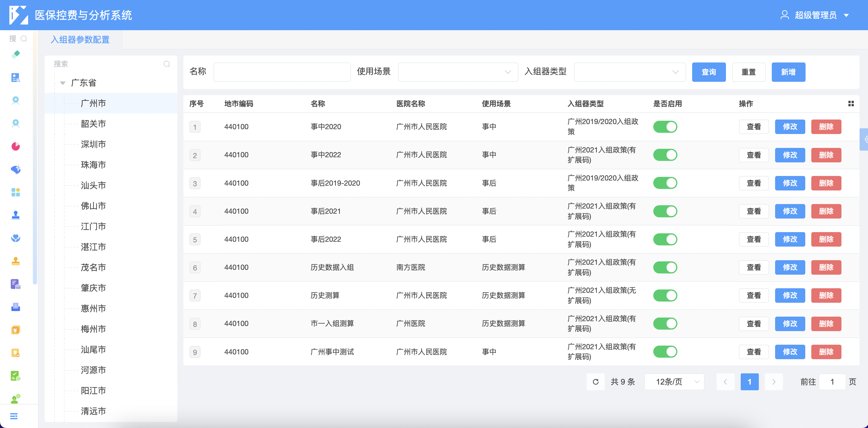Click the yen with checkmark sidebar icon
The height and width of the screenshot is (428, 868).
pos(15,353)
